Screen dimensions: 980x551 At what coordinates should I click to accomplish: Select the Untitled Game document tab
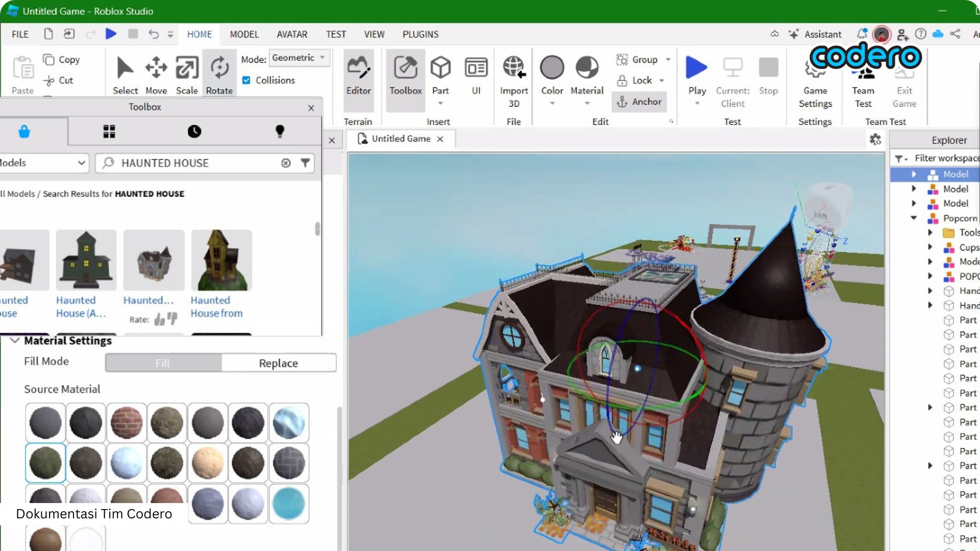[x=401, y=139]
